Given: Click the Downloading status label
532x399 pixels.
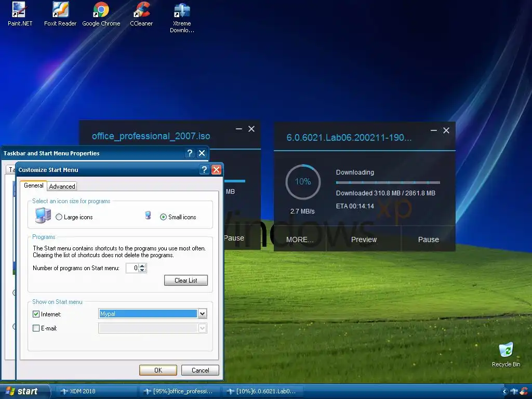Looking at the screenshot, I should click(355, 172).
